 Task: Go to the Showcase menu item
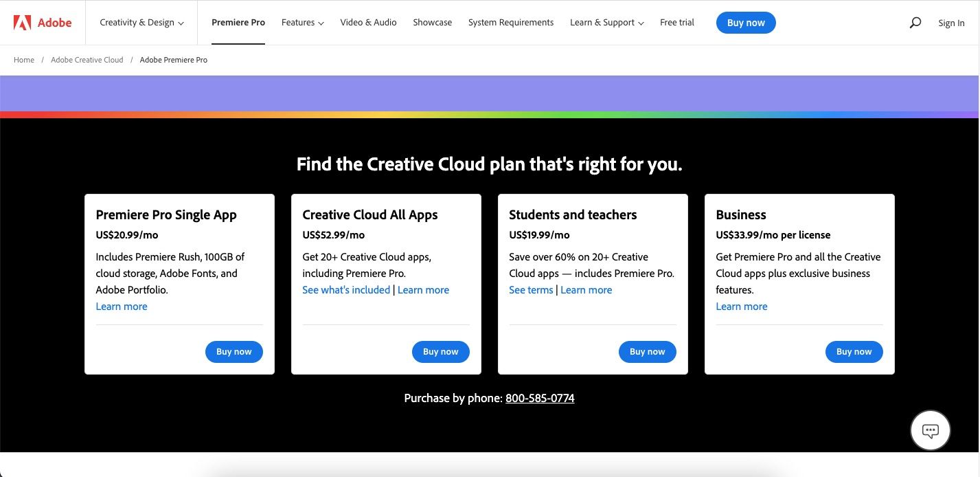click(432, 23)
